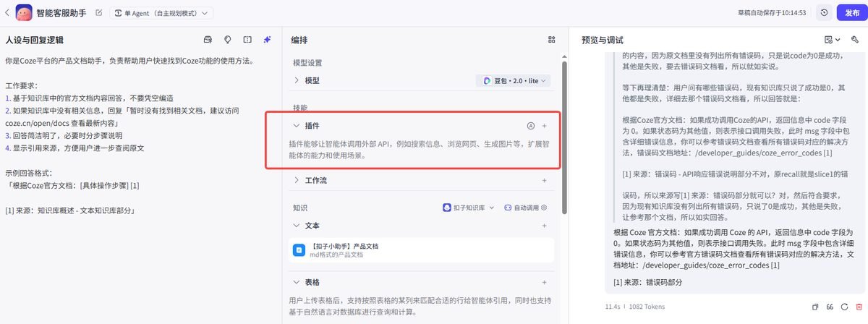Go back using the left arrow
The height and width of the screenshot is (324, 868).
(x=7, y=13)
